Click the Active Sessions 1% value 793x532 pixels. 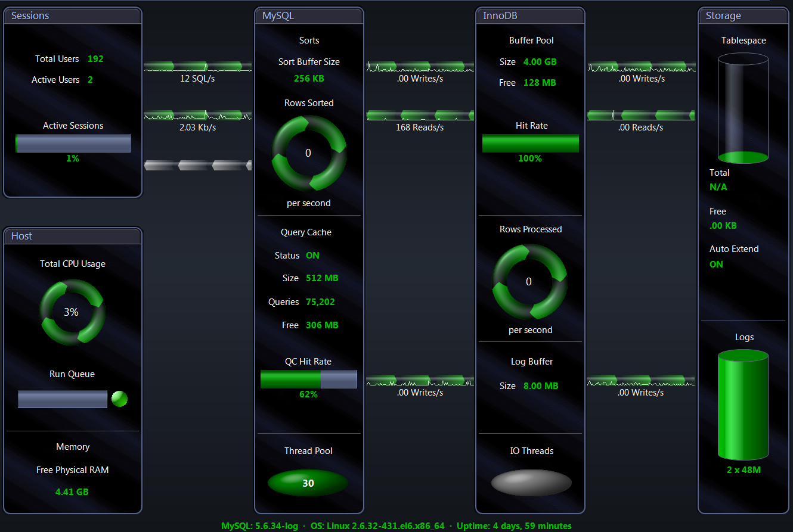pos(73,158)
